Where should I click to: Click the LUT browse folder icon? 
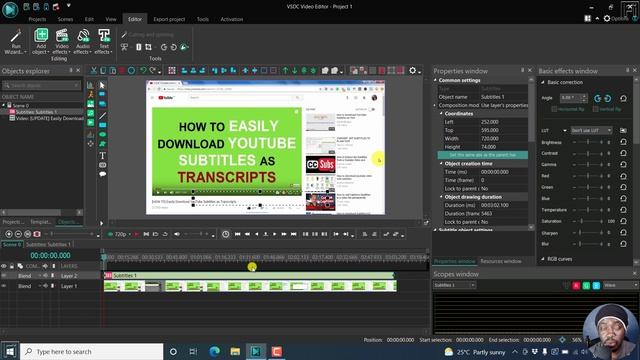pos(623,131)
